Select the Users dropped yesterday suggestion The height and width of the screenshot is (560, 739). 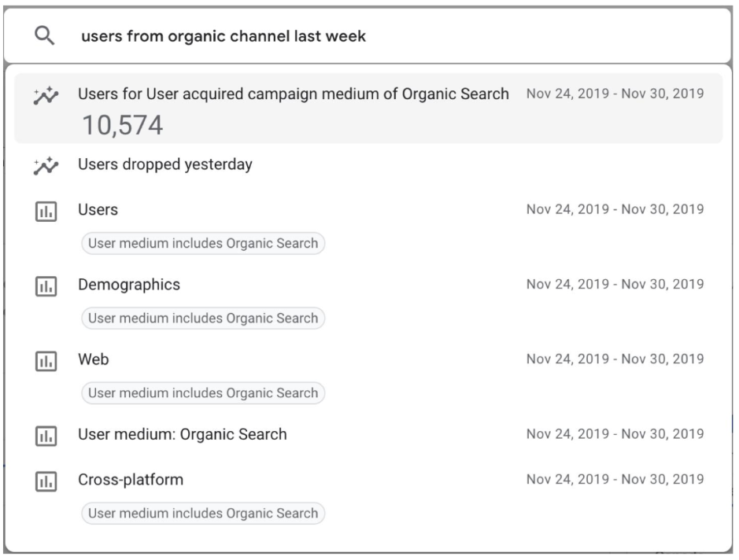coord(164,165)
